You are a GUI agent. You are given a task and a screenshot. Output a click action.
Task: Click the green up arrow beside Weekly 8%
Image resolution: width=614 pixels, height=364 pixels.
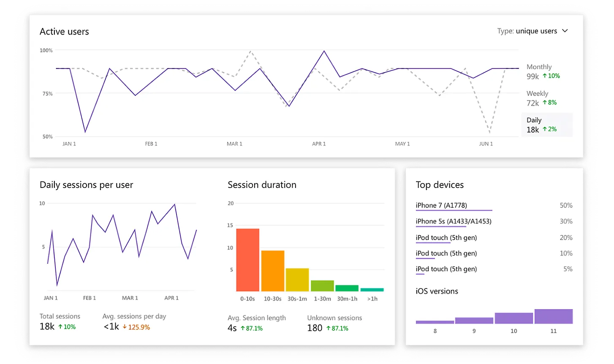[545, 103]
